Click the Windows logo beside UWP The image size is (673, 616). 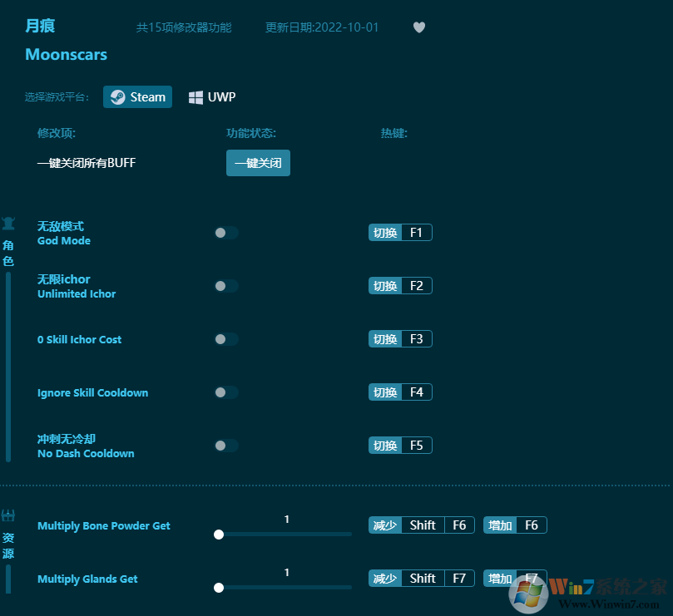tap(195, 97)
